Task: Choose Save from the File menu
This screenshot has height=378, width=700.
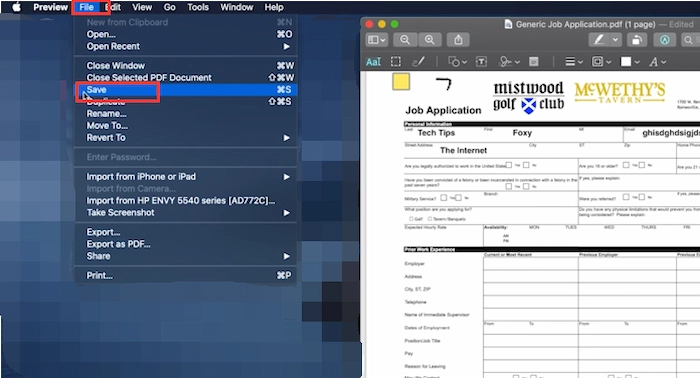Action: coord(184,90)
